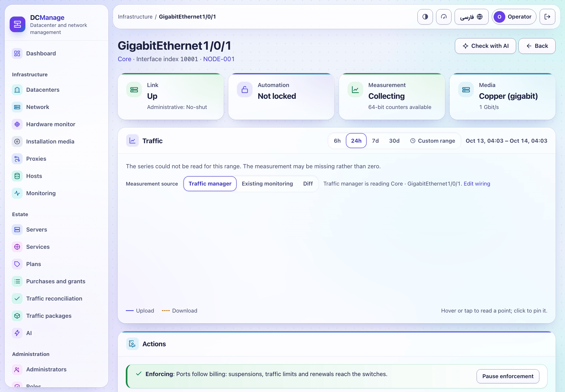Open Traffic reconciliation

pos(56,298)
